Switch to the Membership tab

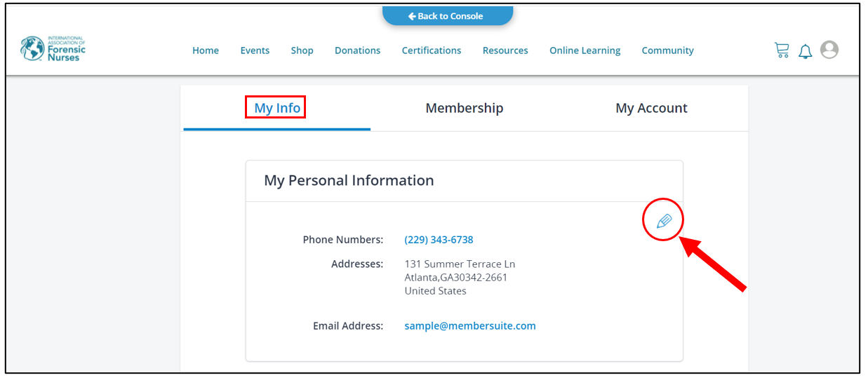(465, 108)
